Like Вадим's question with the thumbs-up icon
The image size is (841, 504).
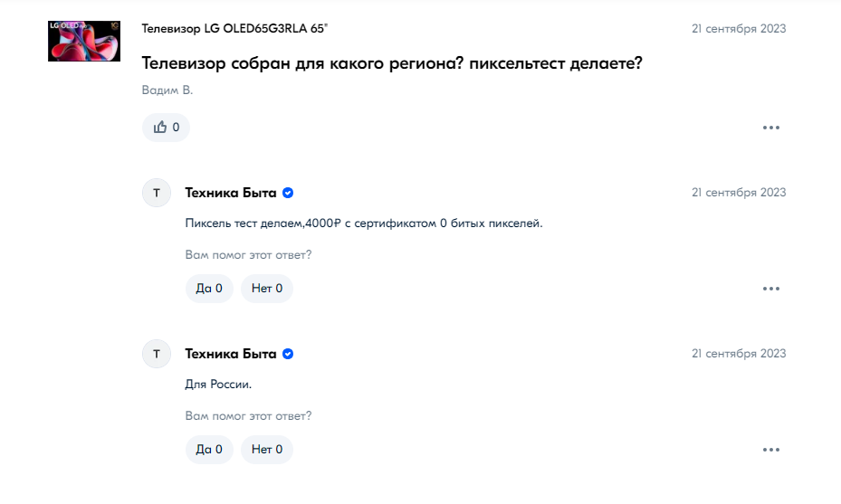pyautogui.click(x=166, y=128)
